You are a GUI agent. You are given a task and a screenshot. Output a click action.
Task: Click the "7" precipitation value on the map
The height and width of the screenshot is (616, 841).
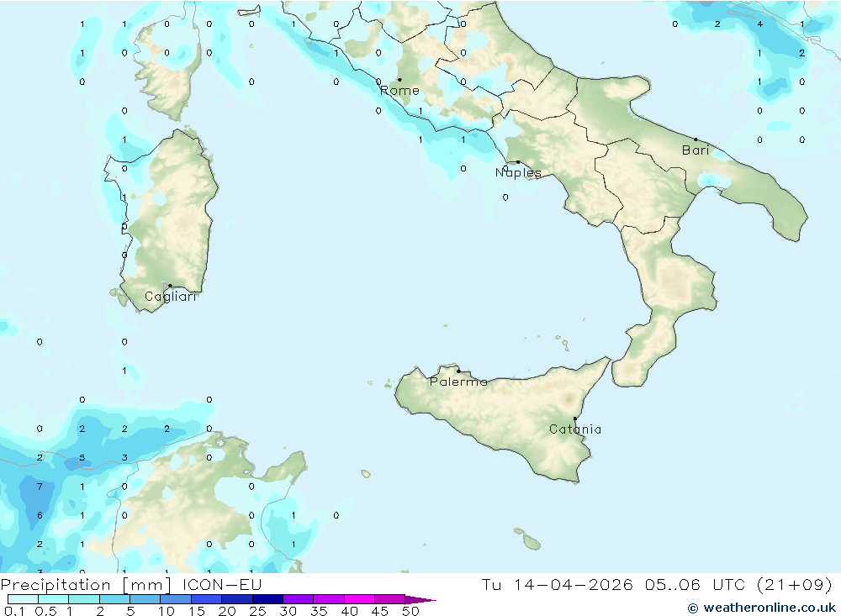click(x=40, y=487)
